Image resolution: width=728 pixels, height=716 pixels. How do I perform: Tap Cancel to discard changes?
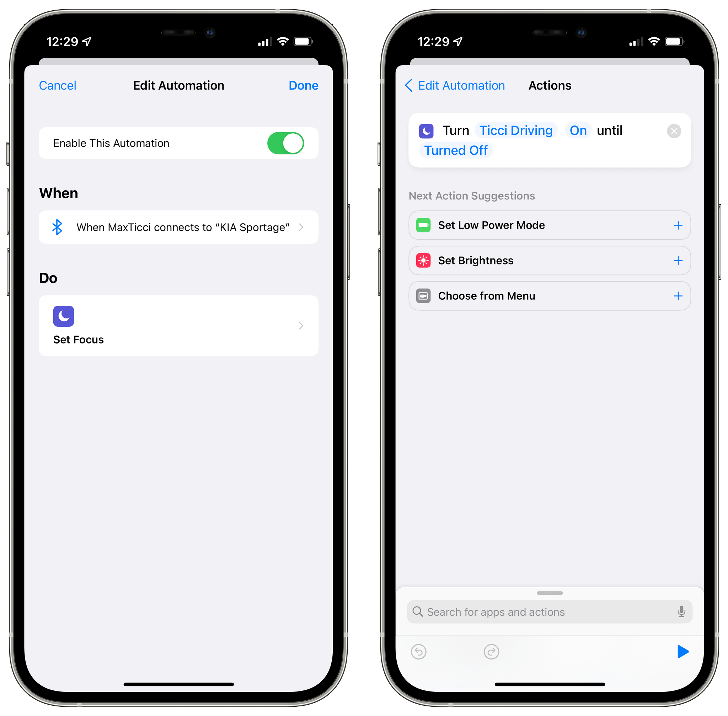(x=58, y=85)
